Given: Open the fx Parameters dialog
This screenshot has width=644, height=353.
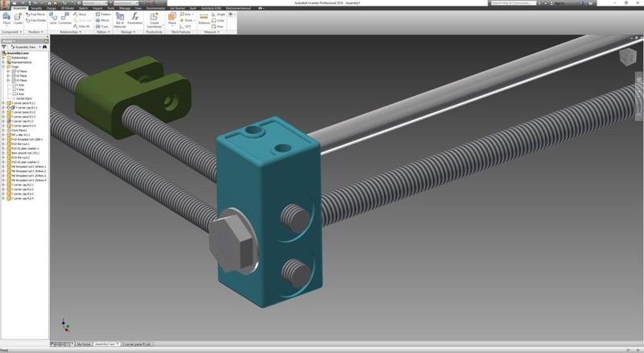Looking at the screenshot, I should coord(134,19).
